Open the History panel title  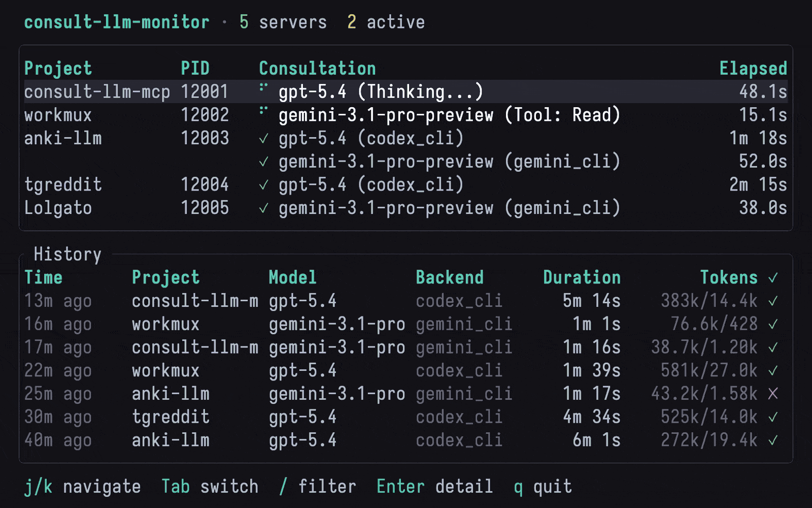pos(67,255)
